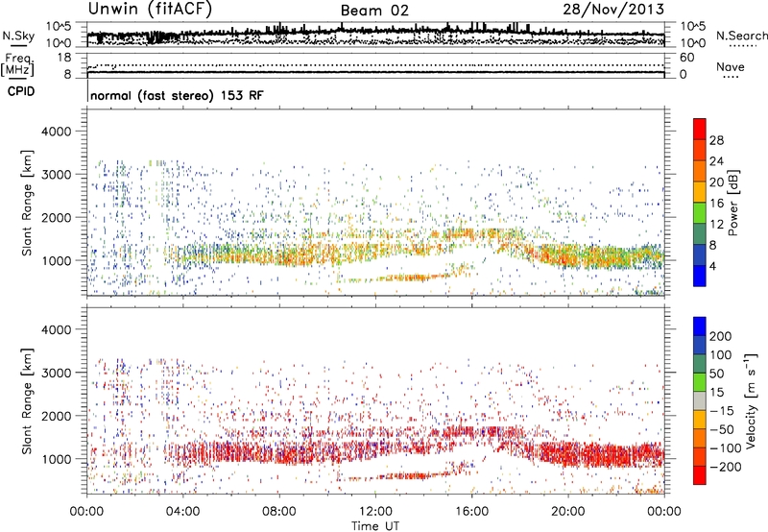The height and width of the screenshot is (532, 768).
Task: Click the 'Beam 02' heading
Action: [x=374, y=11]
